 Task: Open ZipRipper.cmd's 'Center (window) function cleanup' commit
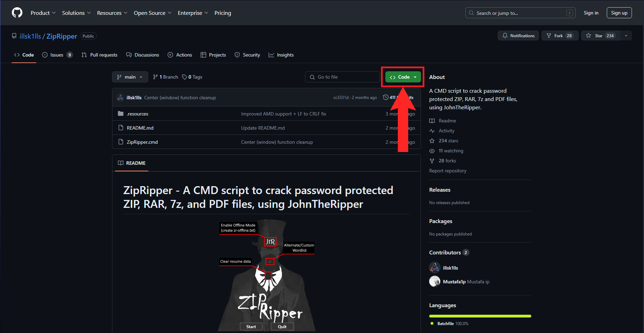point(277,142)
